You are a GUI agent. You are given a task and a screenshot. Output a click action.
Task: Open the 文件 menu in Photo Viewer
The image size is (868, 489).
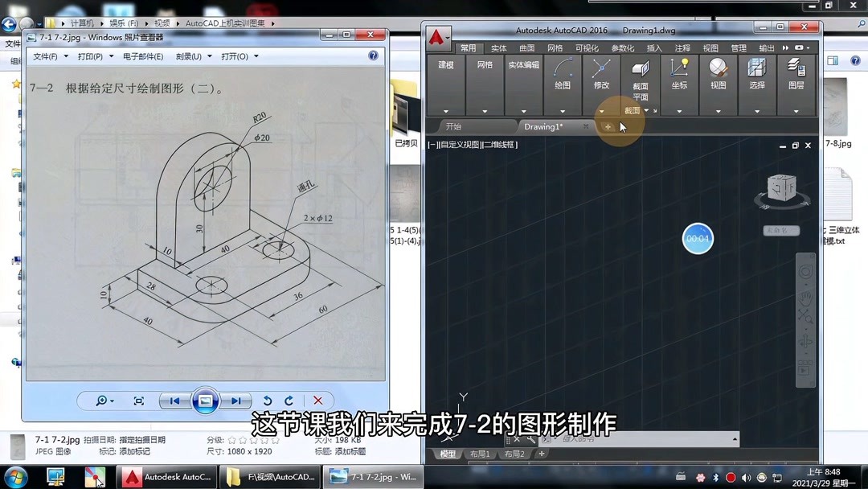46,55
